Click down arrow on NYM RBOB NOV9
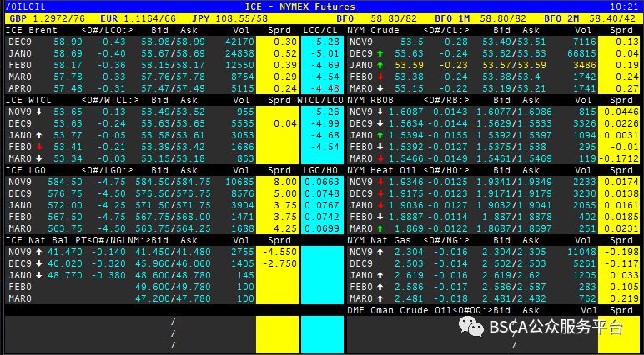The width and height of the screenshot is (644, 355). tap(380, 112)
